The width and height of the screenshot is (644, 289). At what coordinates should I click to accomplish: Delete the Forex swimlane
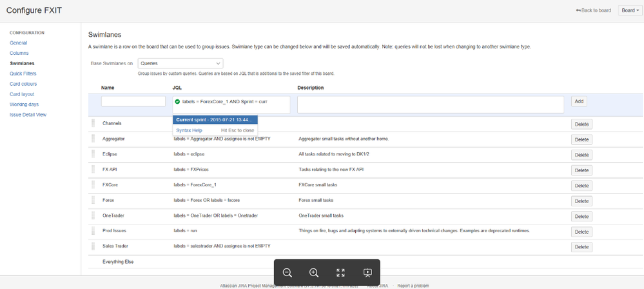coord(581,201)
